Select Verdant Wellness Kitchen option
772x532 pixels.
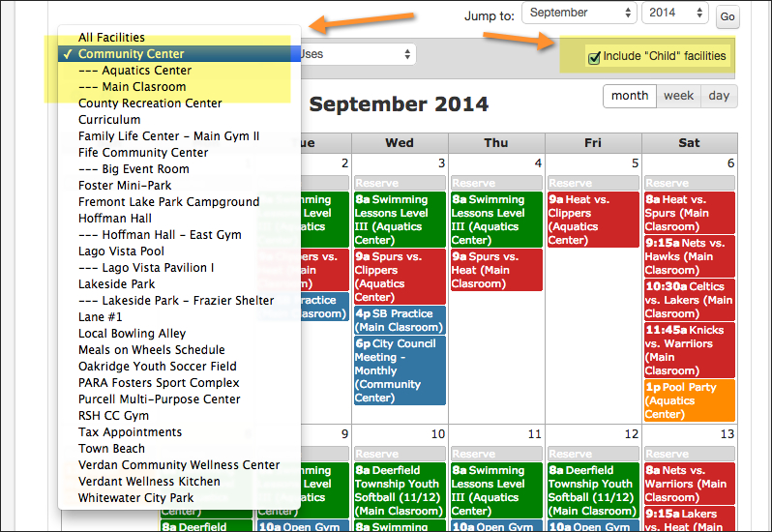pyautogui.click(x=179, y=482)
